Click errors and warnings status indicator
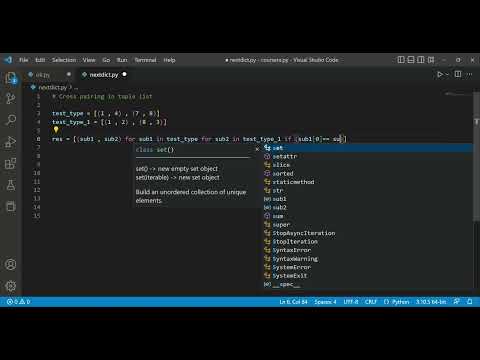This screenshot has height=360, width=480. pyautogui.click(x=19, y=302)
